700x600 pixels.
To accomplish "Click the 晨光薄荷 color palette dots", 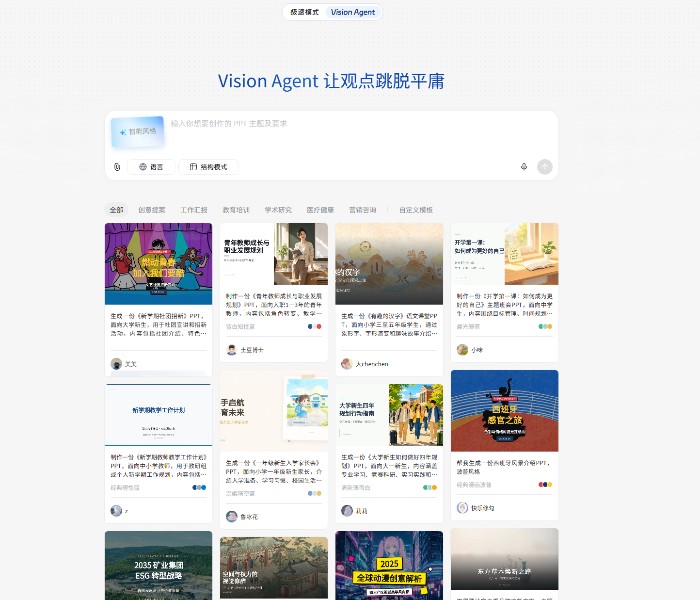I will (x=545, y=326).
